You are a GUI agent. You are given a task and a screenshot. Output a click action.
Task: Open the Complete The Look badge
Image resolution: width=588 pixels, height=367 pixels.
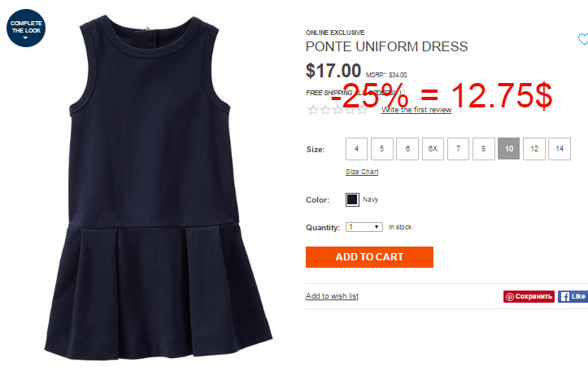pyautogui.click(x=26, y=28)
